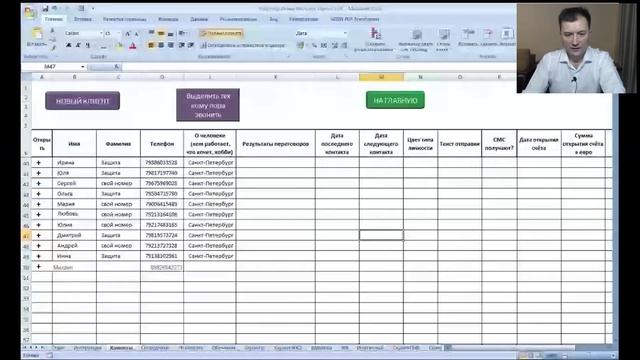The width and height of the screenshot is (640, 360).
Task: Click the Save icon in quick access toolbar
Action: [x=45, y=9]
